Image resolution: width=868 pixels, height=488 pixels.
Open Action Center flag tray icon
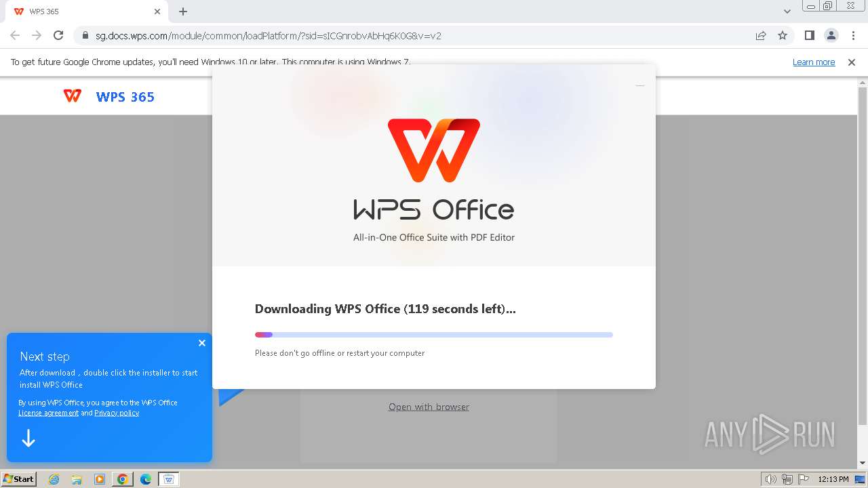click(x=804, y=479)
